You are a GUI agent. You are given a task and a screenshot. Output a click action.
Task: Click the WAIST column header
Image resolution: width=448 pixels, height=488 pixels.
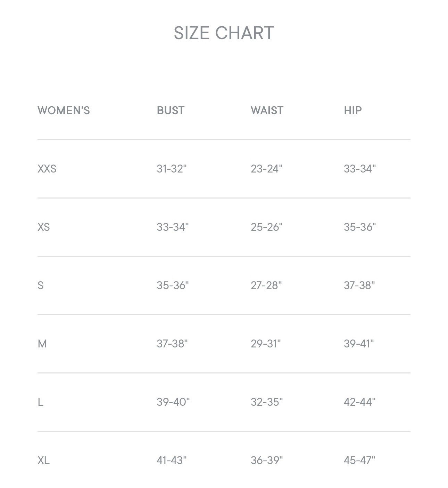[267, 110]
